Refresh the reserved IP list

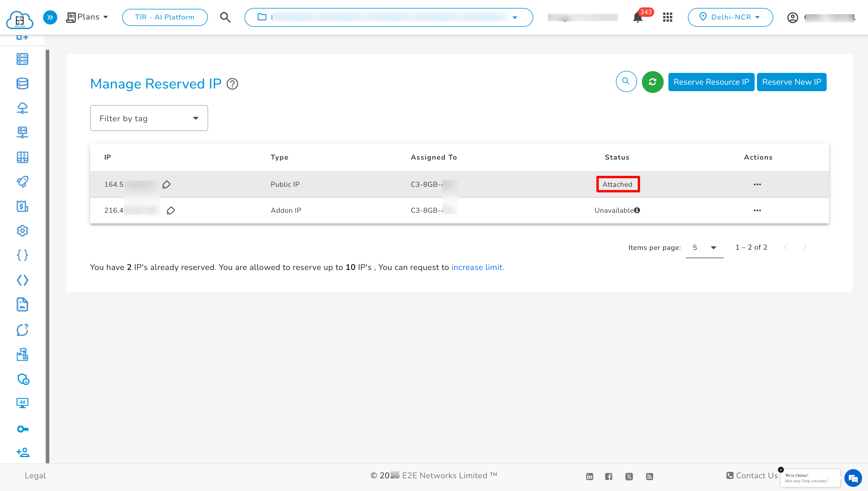[652, 82]
